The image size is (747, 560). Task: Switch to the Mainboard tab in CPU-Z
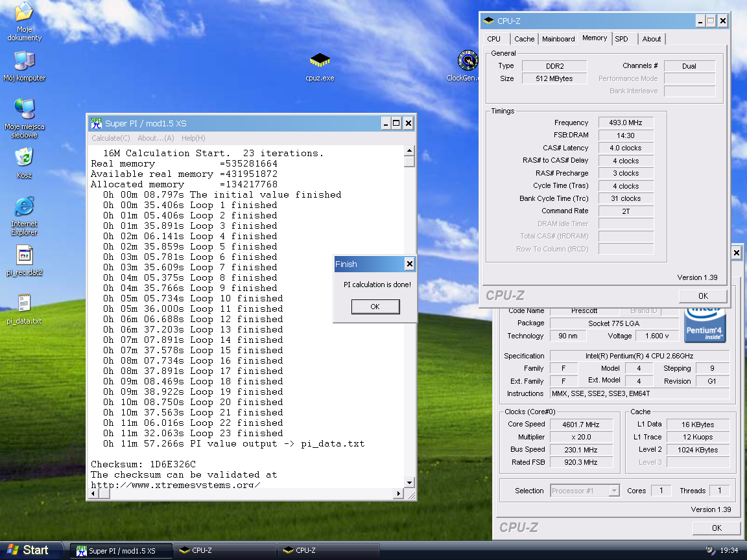(x=558, y=39)
